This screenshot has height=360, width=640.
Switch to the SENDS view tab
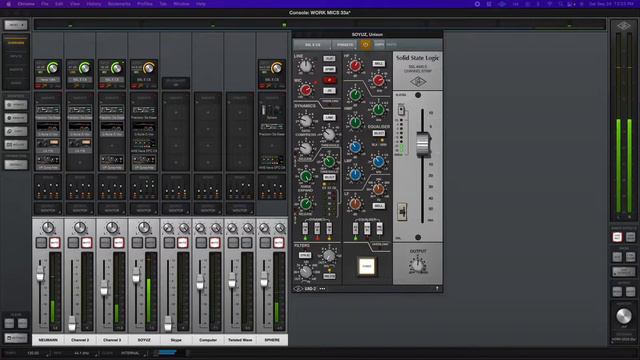click(16, 83)
